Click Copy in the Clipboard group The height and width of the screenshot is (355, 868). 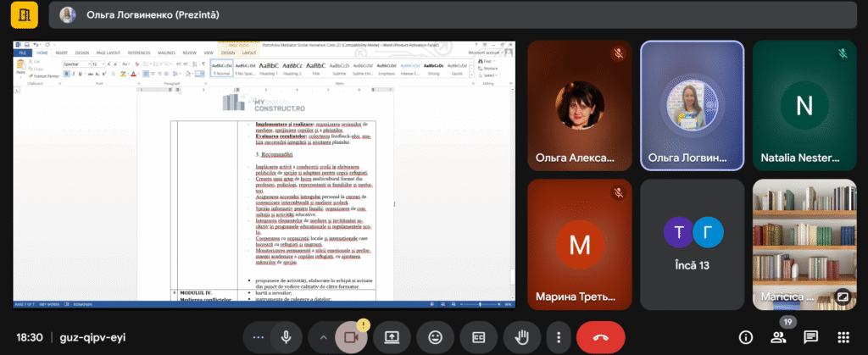tap(36, 69)
